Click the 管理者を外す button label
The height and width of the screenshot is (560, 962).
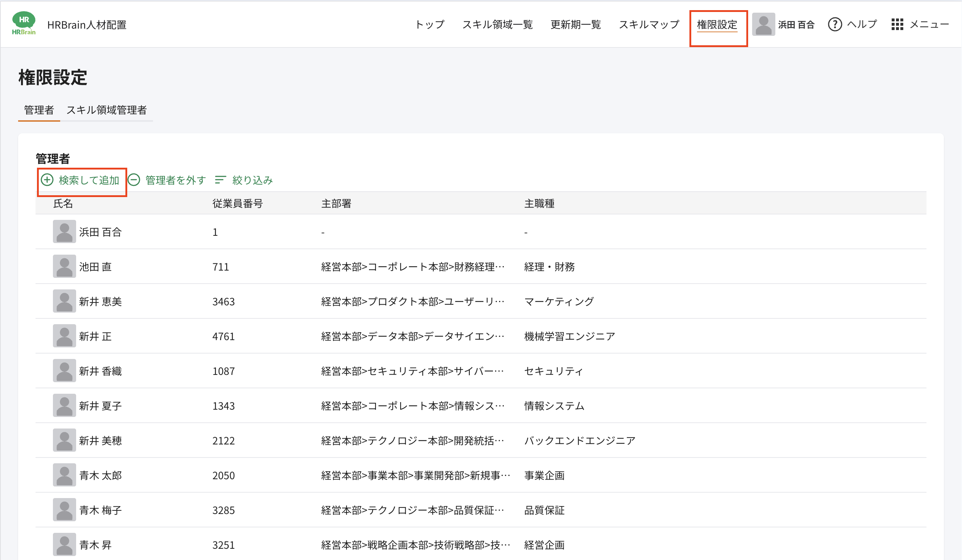click(x=175, y=180)
